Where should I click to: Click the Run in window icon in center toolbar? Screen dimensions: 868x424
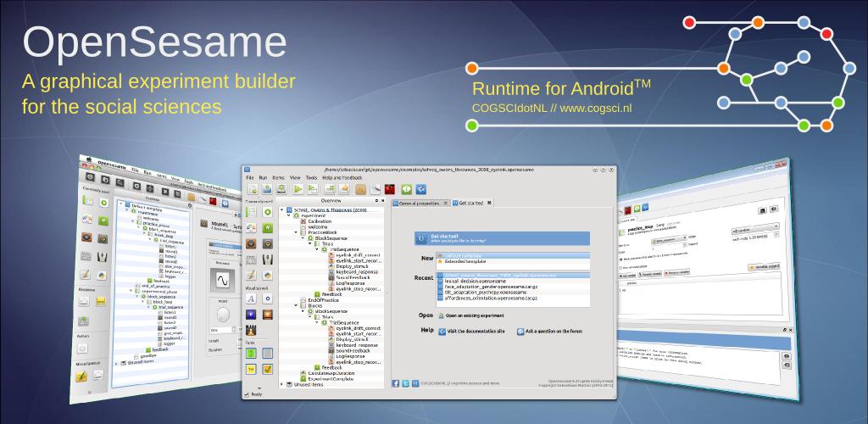pos(312,189)
